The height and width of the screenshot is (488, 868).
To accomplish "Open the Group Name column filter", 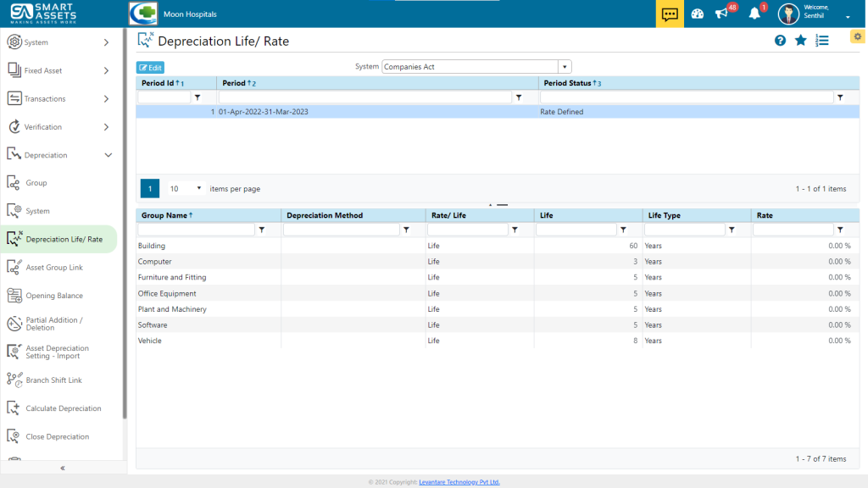I will coord(261,229).
